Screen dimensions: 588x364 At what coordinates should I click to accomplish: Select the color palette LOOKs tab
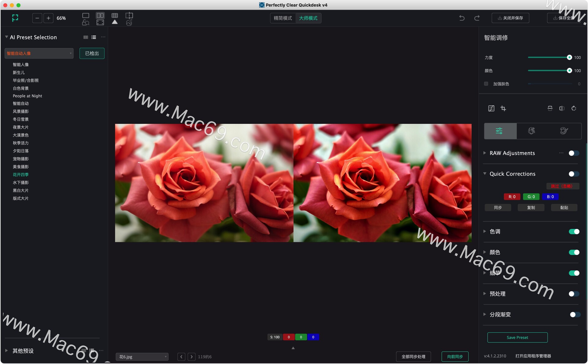(x=564, y=131)
